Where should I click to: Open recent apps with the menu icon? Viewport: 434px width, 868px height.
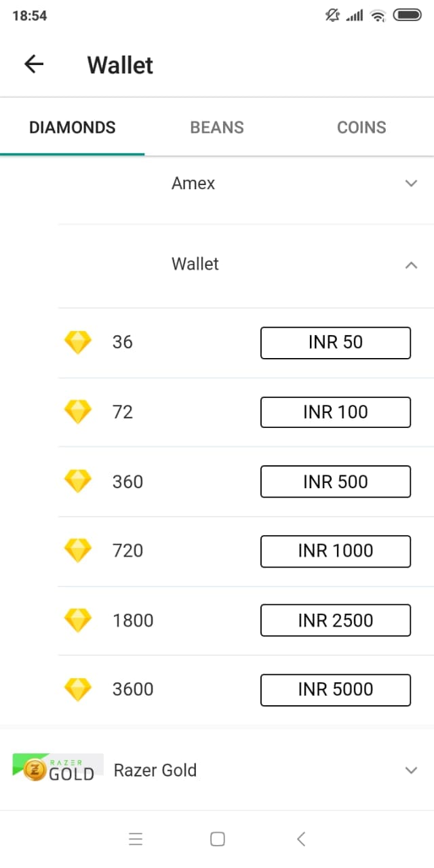[136, 839]
